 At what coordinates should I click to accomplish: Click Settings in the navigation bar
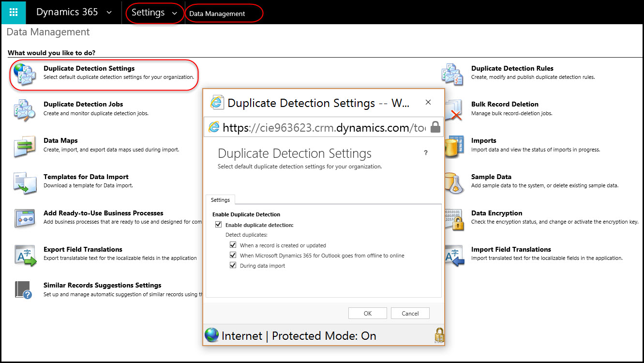pyautogui.click(x=148, y=13)
